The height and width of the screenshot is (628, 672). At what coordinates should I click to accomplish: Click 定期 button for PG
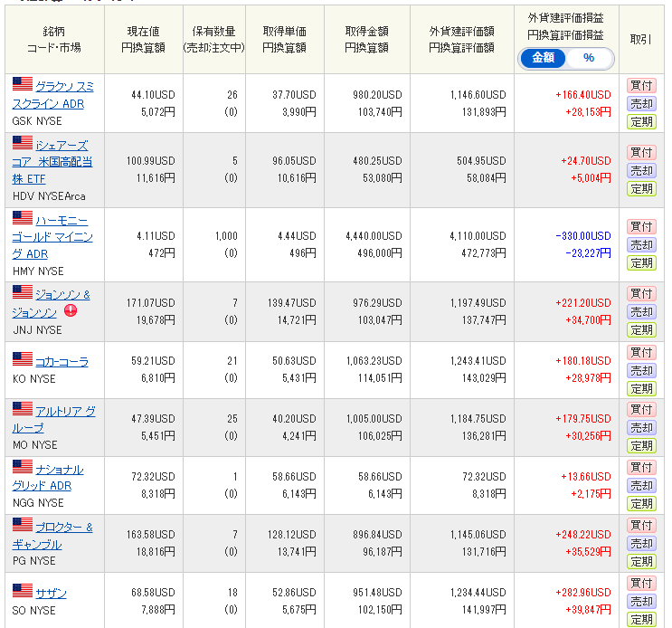[641, 562]
